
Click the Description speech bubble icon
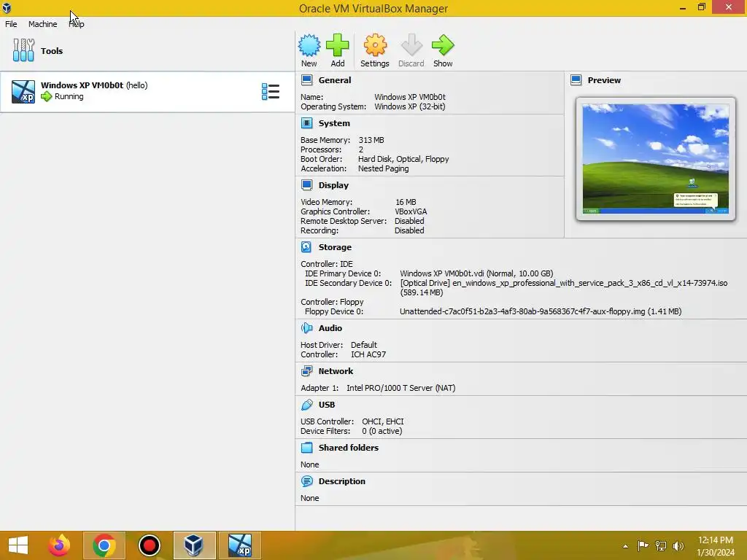pyautogui.click(x=307, y=481)
